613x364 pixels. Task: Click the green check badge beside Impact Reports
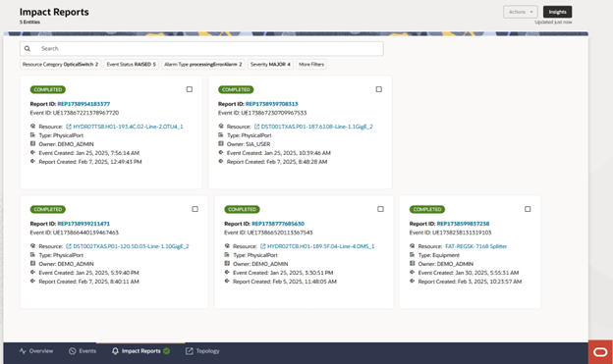tap(167, 351)
